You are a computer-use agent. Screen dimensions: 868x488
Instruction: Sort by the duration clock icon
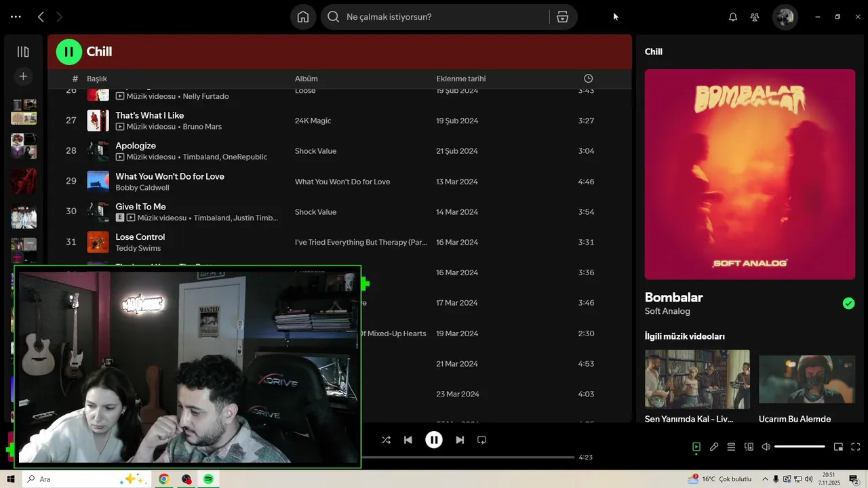pyautogui.click(x=588, y=79)
